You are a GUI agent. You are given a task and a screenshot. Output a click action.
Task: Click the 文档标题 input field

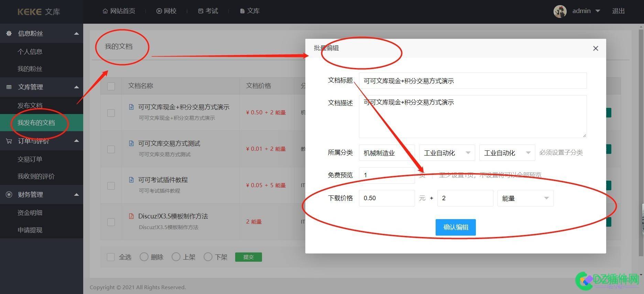pyautogui.click(x=473, y=81)
